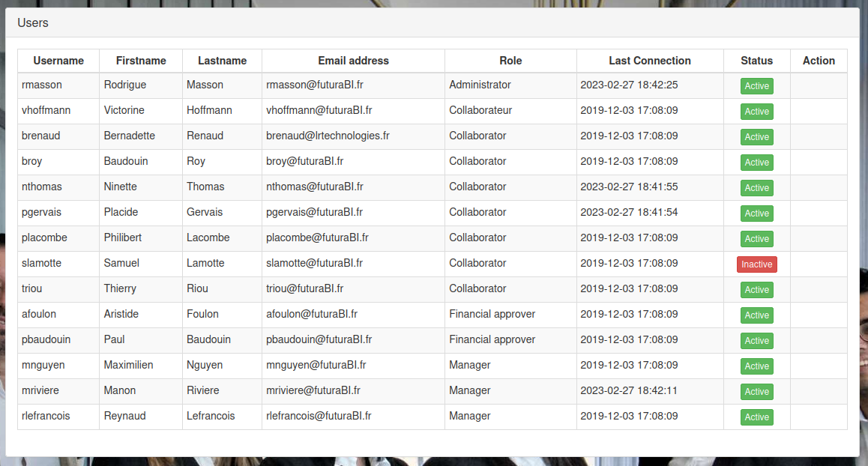Screen dimensions: 868x466
Task: Click nthomas last connection timestamp
Action: (x=629, y=187)
